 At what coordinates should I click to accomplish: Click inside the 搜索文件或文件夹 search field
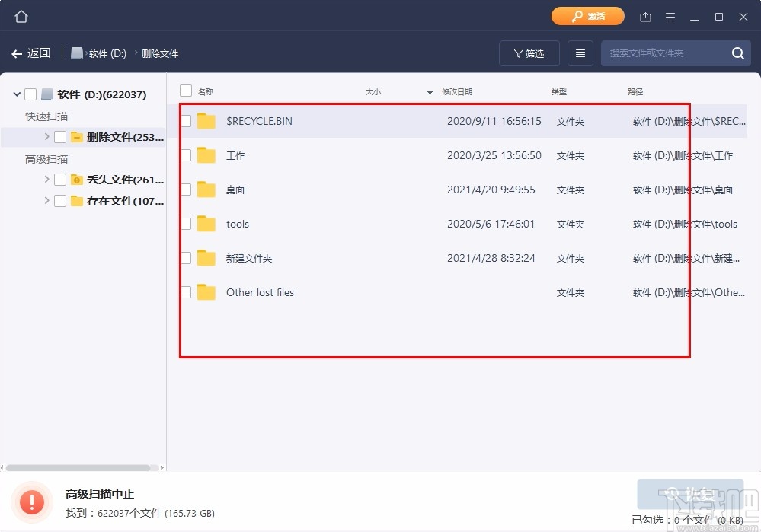pyautogui.click(x=670, y=53)
